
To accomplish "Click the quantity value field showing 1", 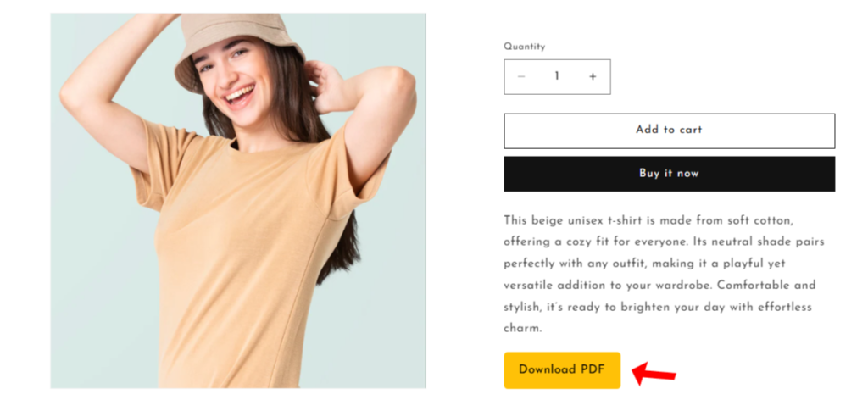I will (x=557, y=76).
